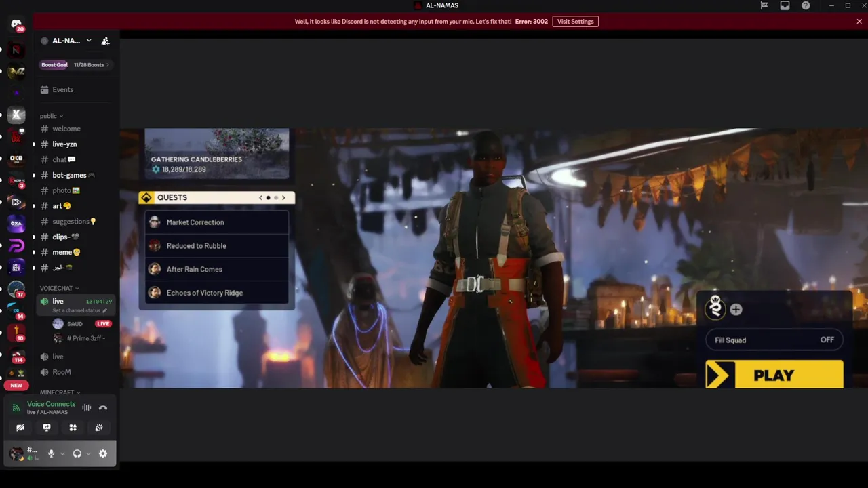Share your screen icon

pos(46,428)
